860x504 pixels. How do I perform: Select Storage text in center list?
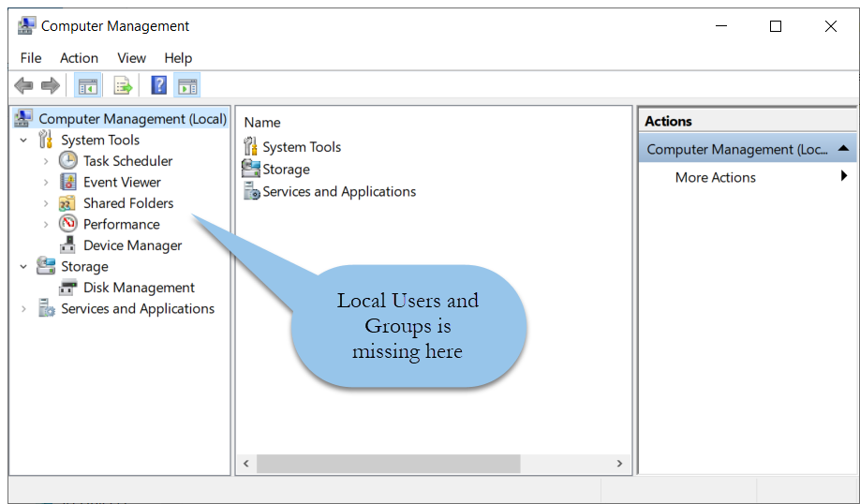click(287, 170)
